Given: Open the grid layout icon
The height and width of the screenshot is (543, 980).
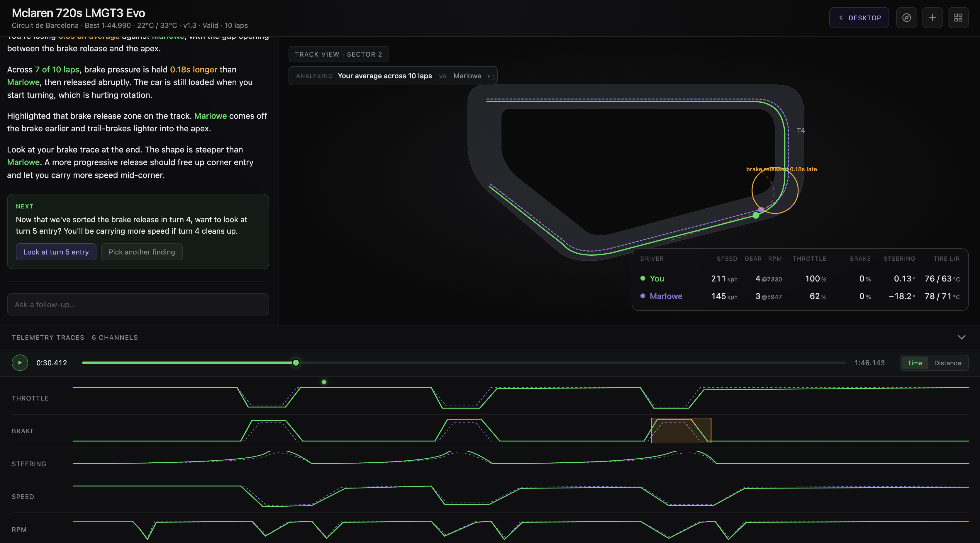Looking at the screenshot, I should tap(958, 18).
